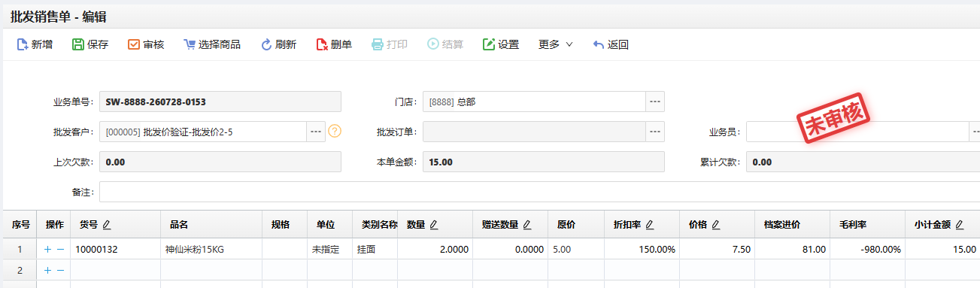Click the 打印 printer icon
Image resolution: width=980 pixels, height=288 pixels.
tap(378, 44)
